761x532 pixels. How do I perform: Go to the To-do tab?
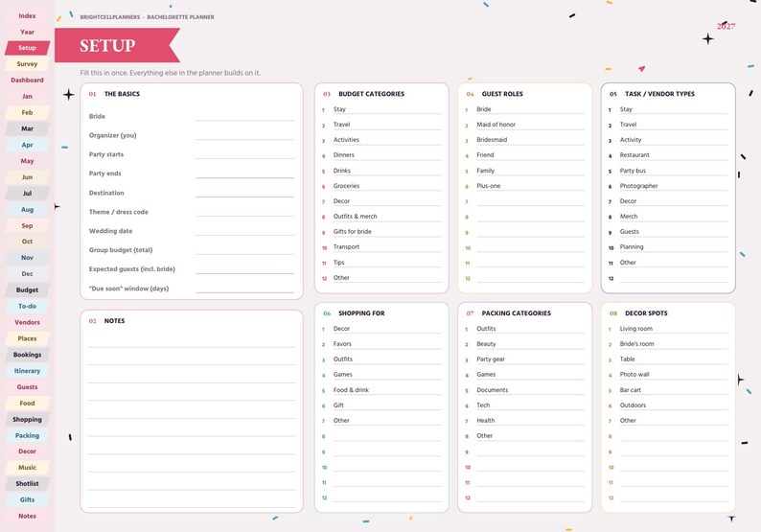coord(27,306)
